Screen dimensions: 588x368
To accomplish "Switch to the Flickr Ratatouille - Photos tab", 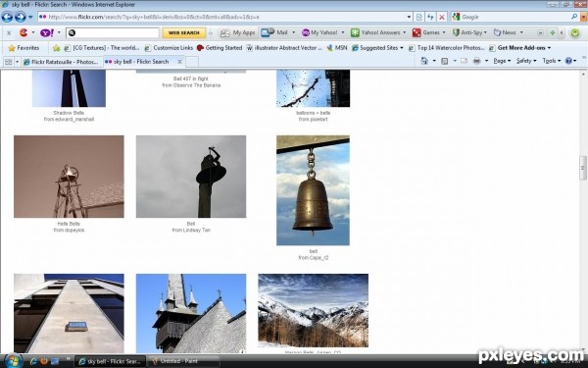I will (x=61, y=62).
